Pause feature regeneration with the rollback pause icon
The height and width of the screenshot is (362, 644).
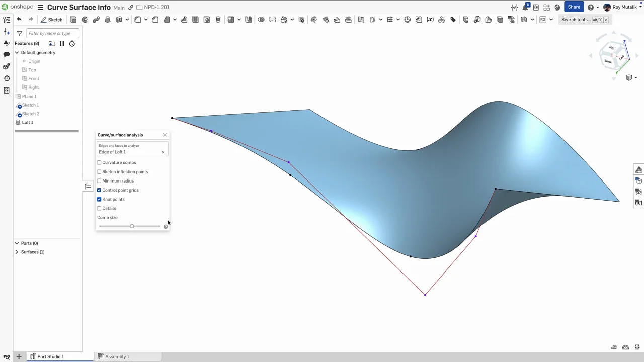tap(62, 44)
